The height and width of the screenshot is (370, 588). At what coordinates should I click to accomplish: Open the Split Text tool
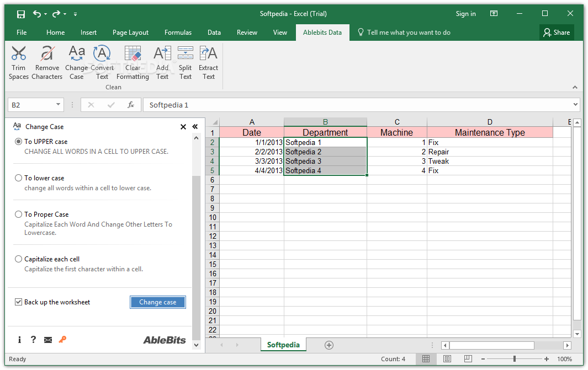click(x=186, y=62)
